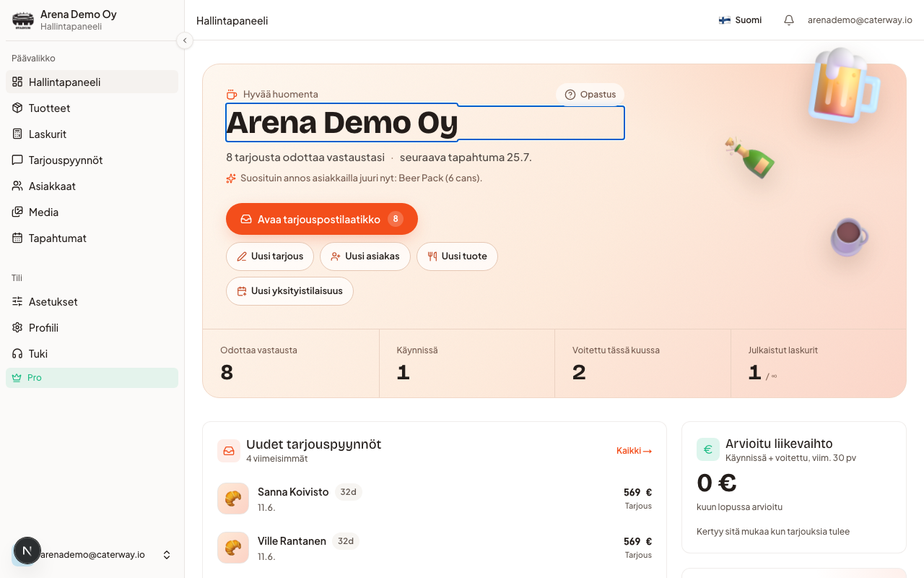Open Hallintapaneeli in the sidebar
This screenshot has height=578, width=924.
92,82
